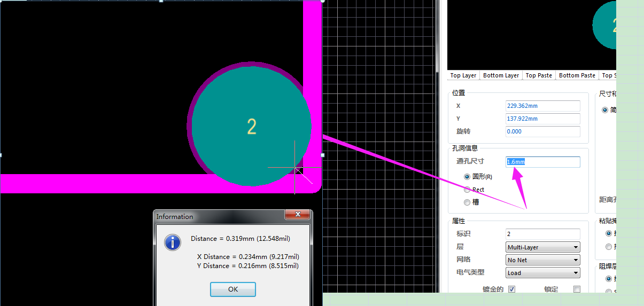Select second radio button in 粘贴掩 section
This screenshot has height=306, width=644.
[x=608, y=247]
